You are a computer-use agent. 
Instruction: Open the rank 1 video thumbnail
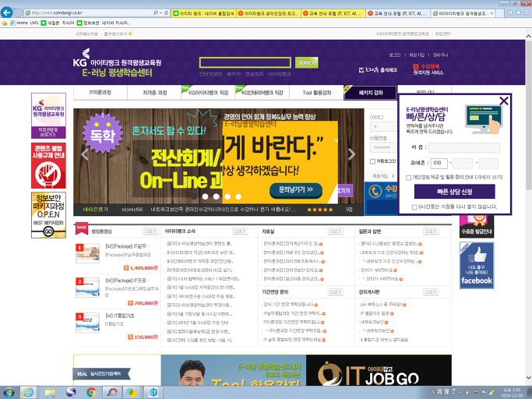coord(87,253)
